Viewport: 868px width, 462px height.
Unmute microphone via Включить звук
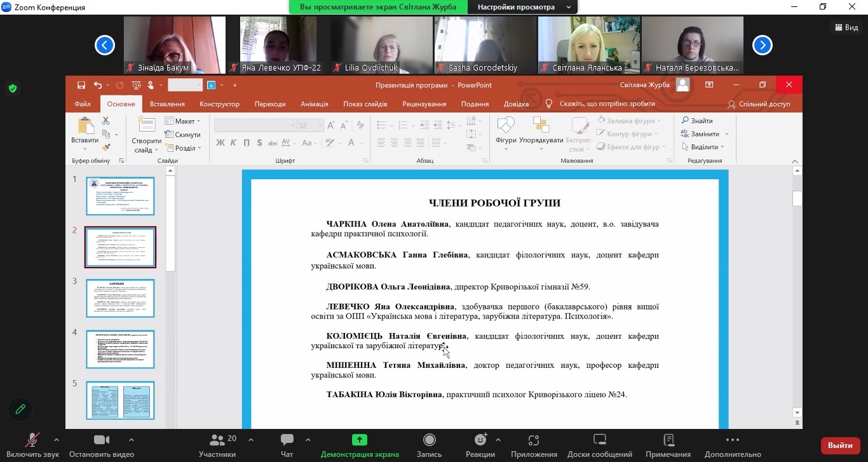click(x=33, y=445)
